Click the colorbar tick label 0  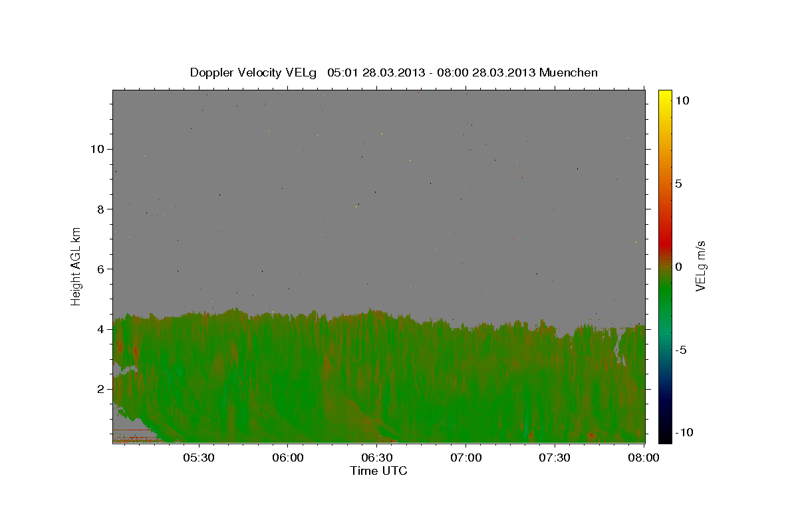[678, 267]
